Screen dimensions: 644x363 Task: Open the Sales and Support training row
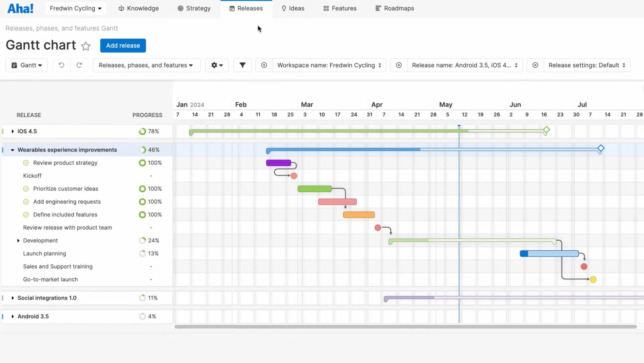(x=58, y=267)
